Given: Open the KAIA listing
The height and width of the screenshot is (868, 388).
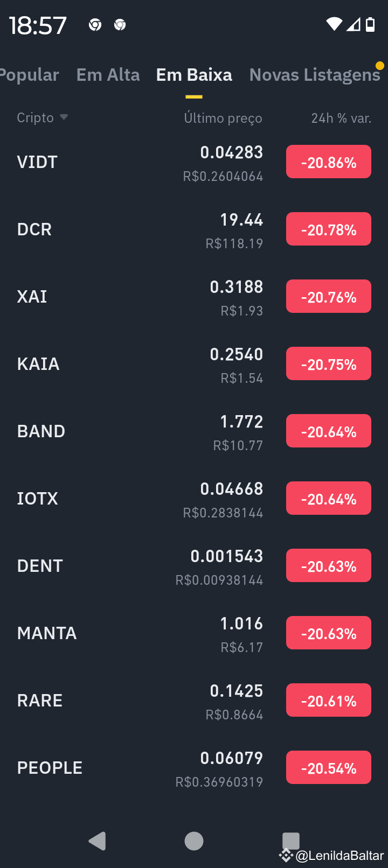Looking at the screenshot, I should pos(194,363).
